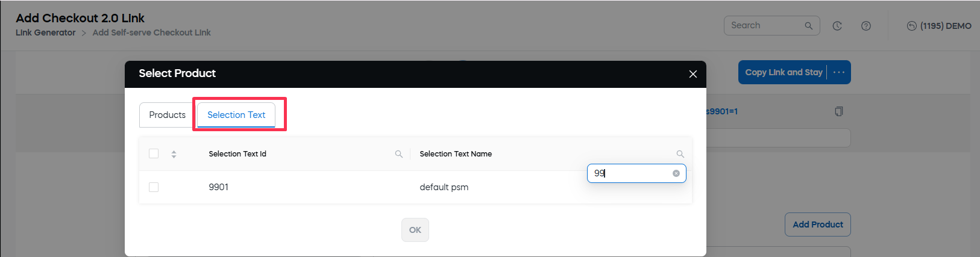Switch to the Products tab
The height and width of the screenshot is (257, 980).
[168, 115]
